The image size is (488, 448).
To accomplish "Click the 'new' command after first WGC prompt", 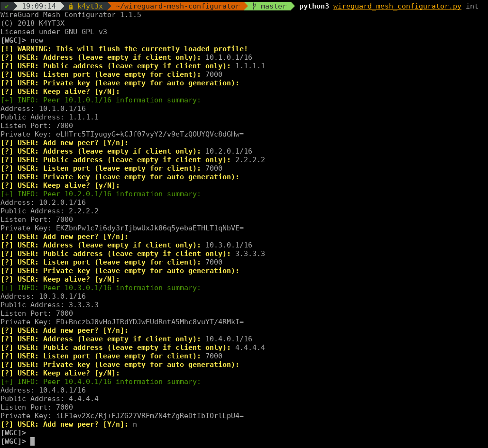I will coord(37,40).
